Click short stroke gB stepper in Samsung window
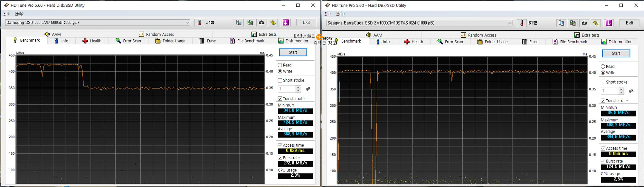 (298, 89)
